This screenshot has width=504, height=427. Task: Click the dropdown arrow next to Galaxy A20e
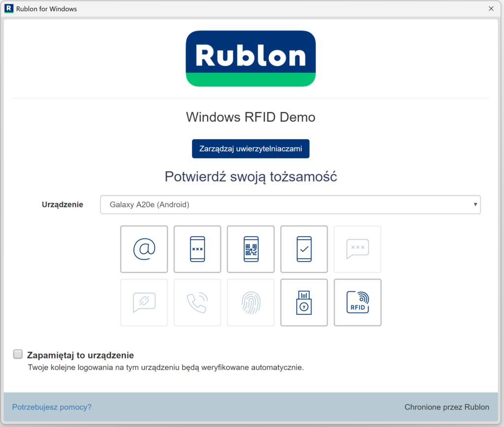tap(474, 204)
